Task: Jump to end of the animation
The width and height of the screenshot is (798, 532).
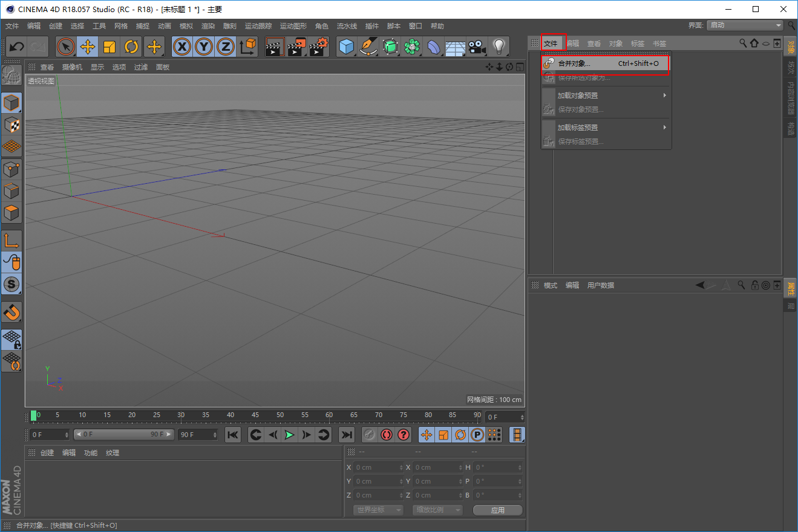Action: [347, 434]
